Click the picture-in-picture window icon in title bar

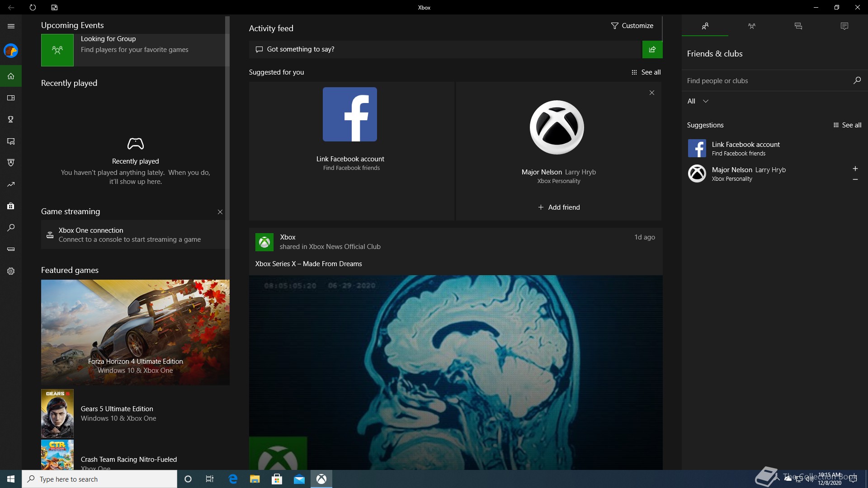coord(54,7)
